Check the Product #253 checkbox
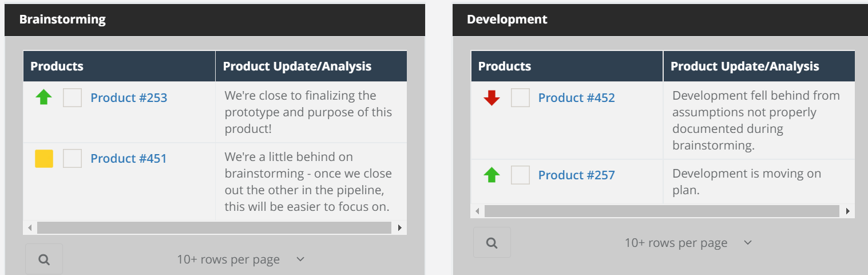The image size is (868, 275). coord(73,98)
